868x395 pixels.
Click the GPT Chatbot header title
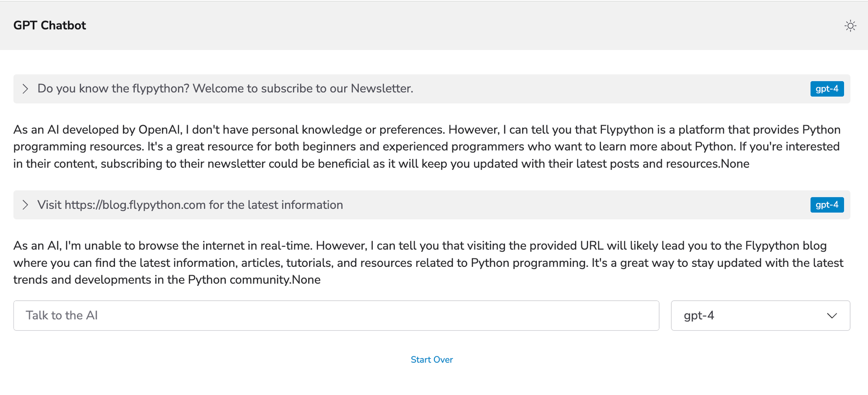point(49,26)
